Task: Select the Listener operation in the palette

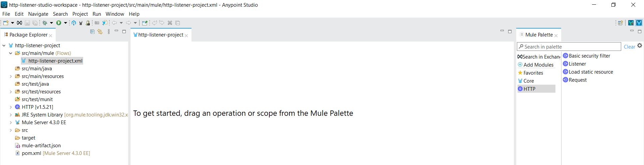Action: tap(577, 64)
